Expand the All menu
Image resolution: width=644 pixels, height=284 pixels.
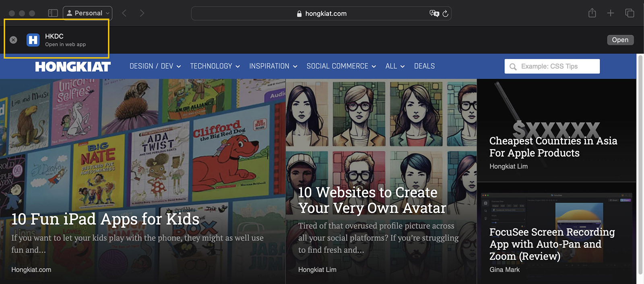[x=395, y=66]
